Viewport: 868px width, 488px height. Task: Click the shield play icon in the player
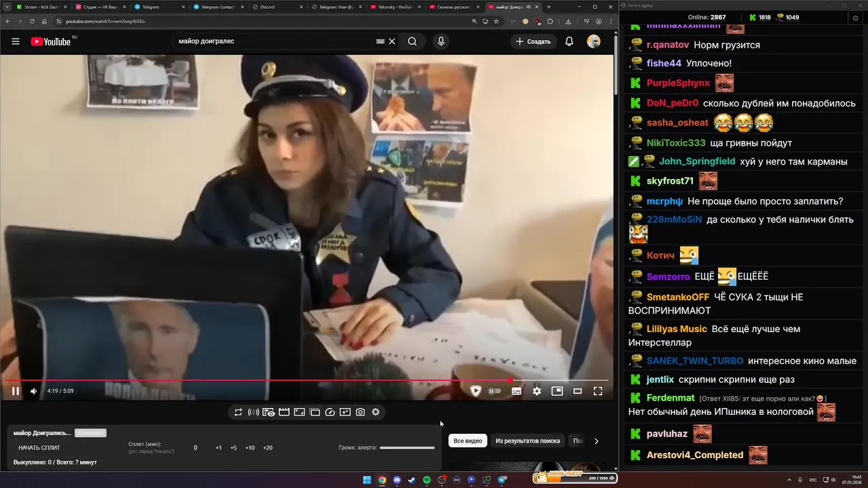475,391
